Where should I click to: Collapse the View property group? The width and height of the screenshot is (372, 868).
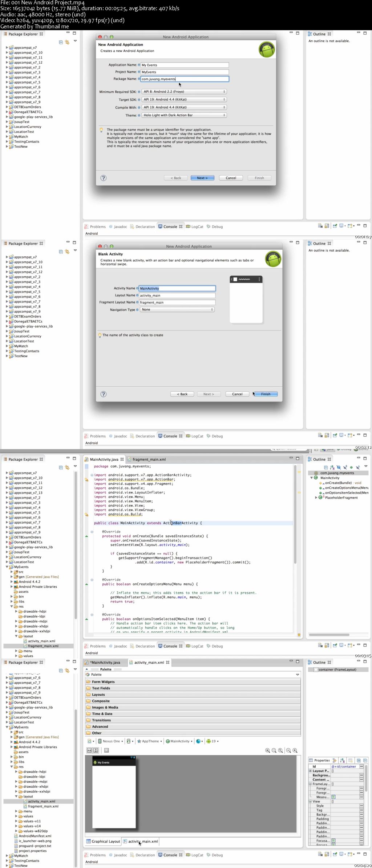click(x=310, y=801)
